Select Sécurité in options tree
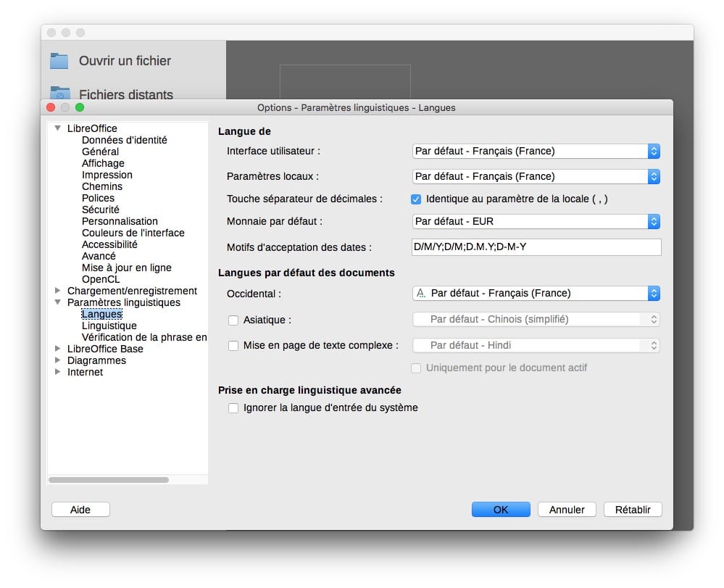This screenshot has height=588, width=724. pos(101,210)
